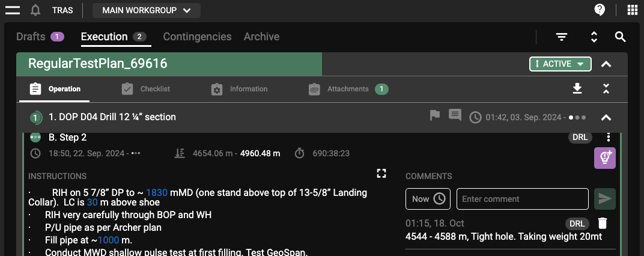Open the help question mark icon

[600, 10]
